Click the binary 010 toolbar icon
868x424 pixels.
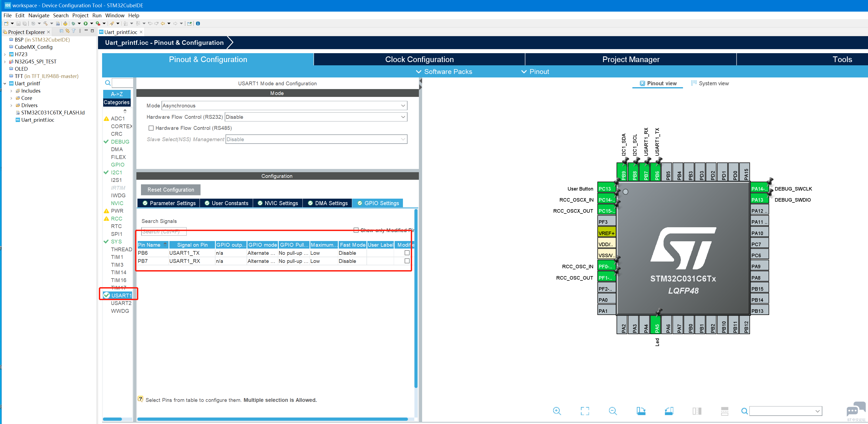(58, 23)
